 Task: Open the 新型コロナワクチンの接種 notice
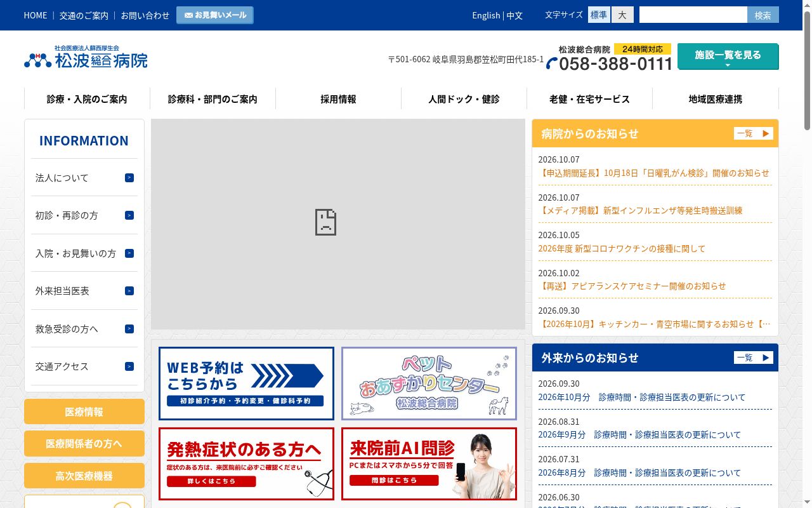pos(622,248)
